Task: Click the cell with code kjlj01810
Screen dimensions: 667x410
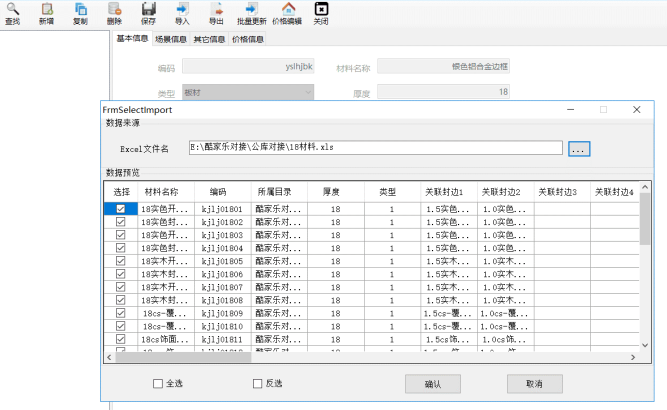Action: tap(222, 327)
